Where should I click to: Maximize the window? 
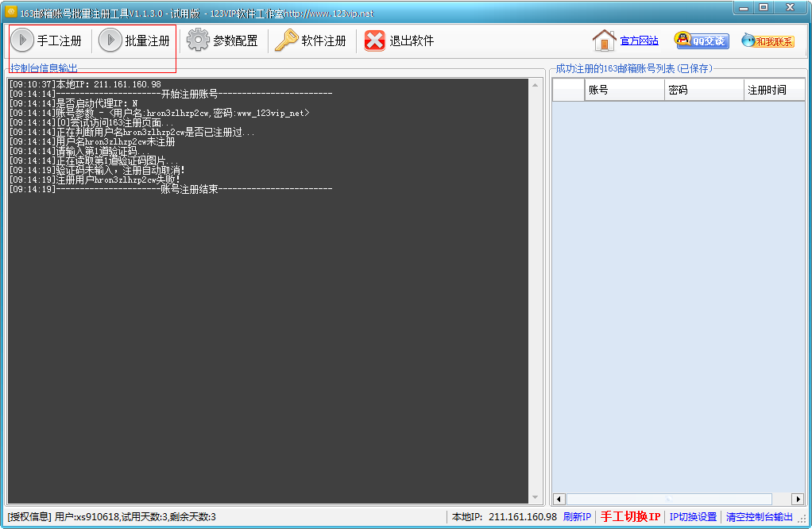pos(764,7)
